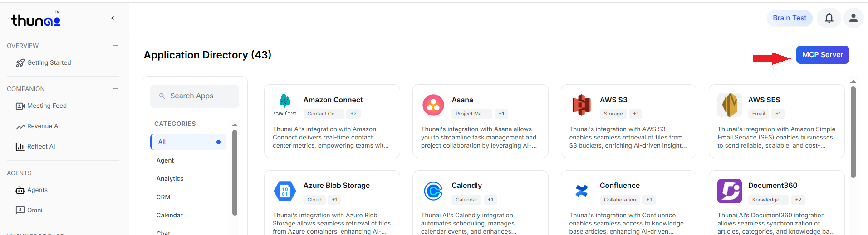
Task: Open Getting Started page
Action: point(49,63)
